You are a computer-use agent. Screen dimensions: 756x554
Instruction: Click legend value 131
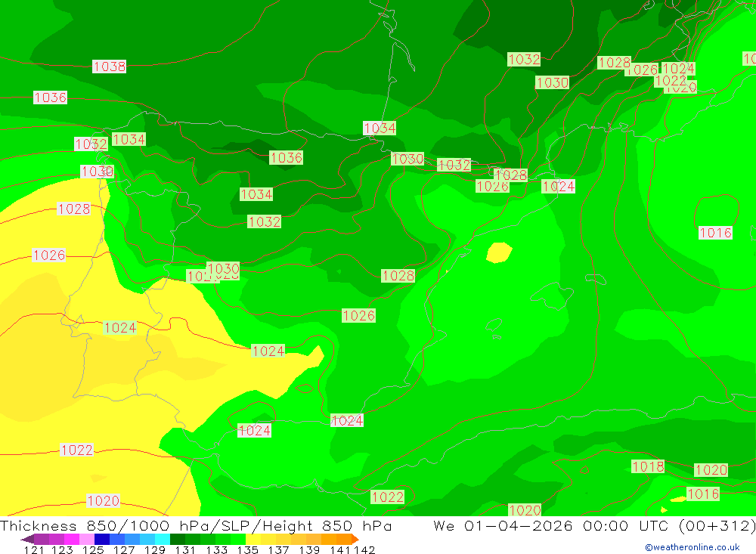click(185, 549)
